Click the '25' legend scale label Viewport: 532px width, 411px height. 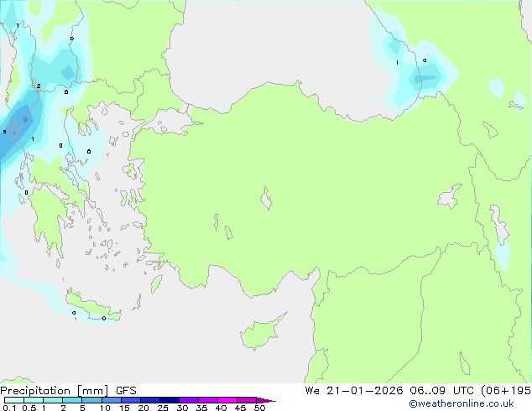click(x=163, y=408)
